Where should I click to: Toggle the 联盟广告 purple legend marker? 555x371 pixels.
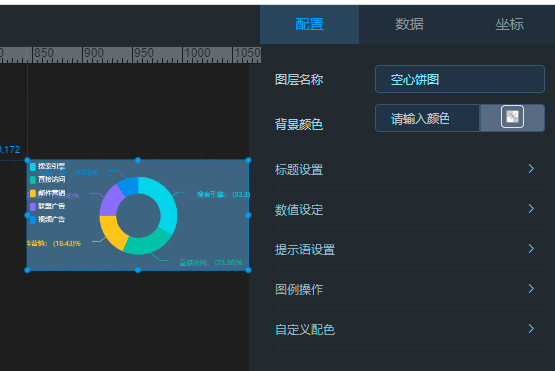[33, 206]
